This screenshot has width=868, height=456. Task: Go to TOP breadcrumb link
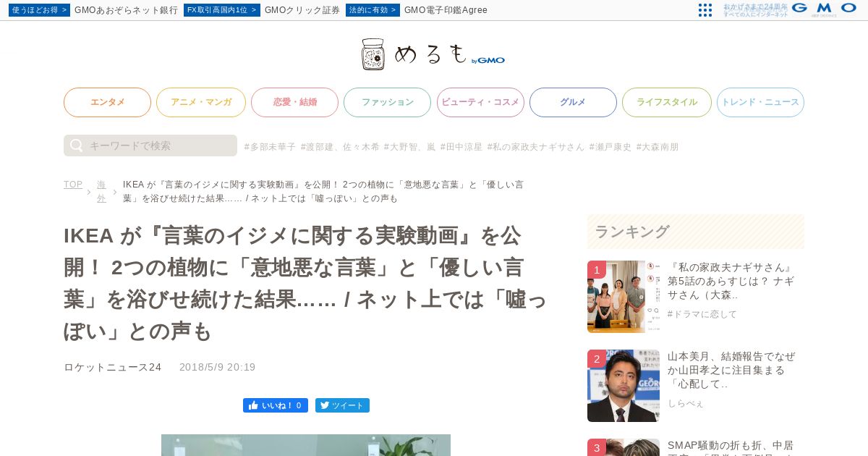coord(73,185)
